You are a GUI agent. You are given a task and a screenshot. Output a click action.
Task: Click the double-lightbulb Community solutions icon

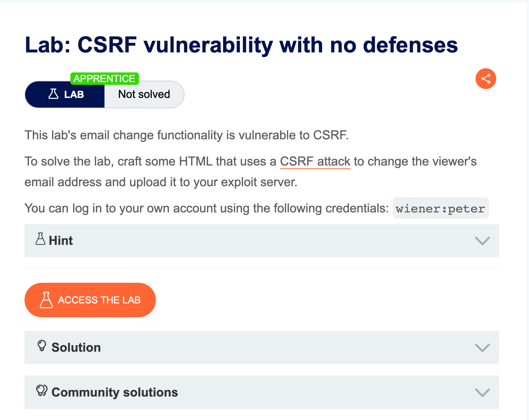[x=42, y=391]
